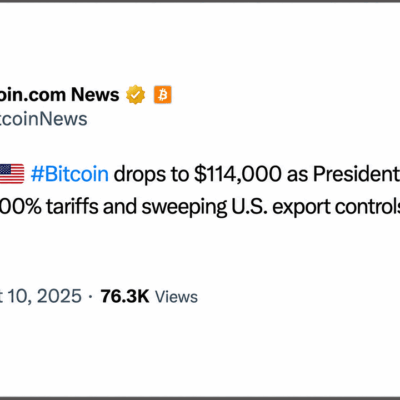Click the '00%' percentage text
Image resolution: width=400 pixels, height=400 pixels.
[x=21, y=207]
